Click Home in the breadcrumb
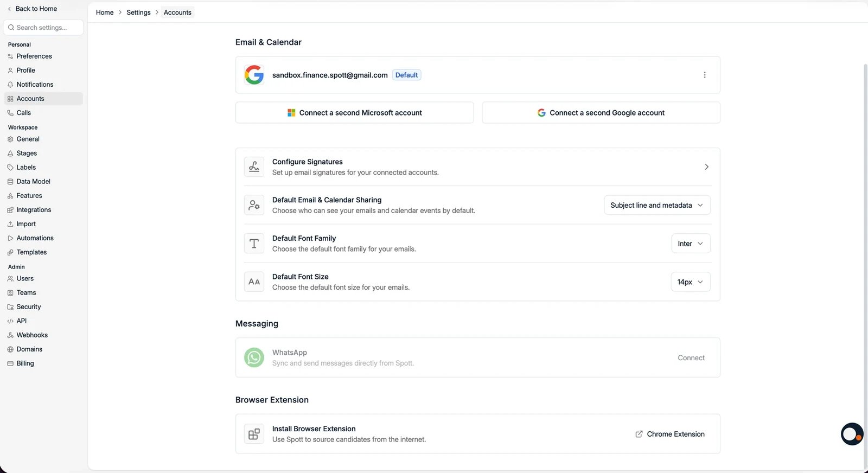The image size is (868, 473). (105, 12)
